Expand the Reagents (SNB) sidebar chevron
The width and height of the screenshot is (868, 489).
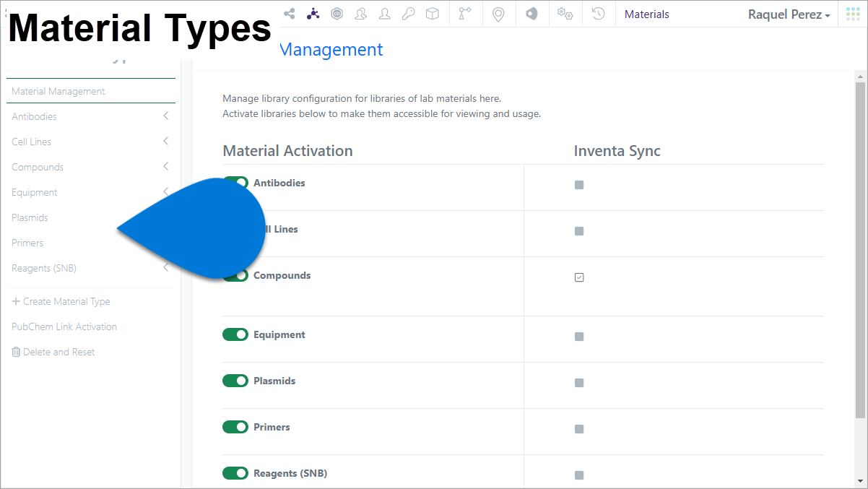tap(165, 268)
